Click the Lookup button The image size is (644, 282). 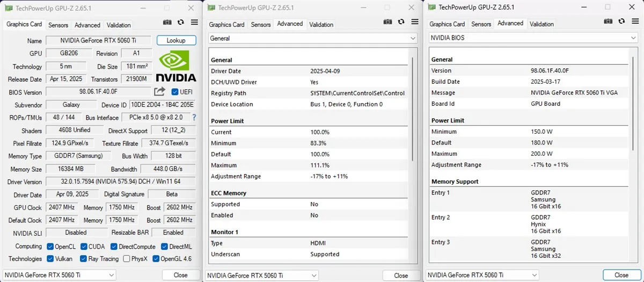click(x=176, y=41)
